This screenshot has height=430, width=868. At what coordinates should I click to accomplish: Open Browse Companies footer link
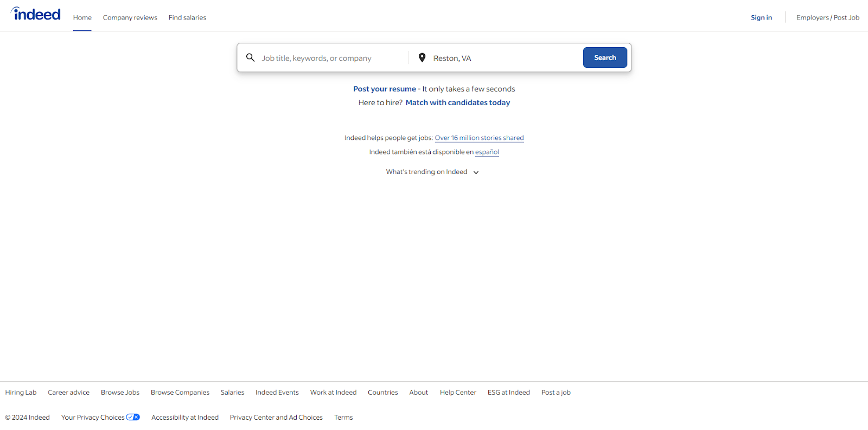[180, 393]
